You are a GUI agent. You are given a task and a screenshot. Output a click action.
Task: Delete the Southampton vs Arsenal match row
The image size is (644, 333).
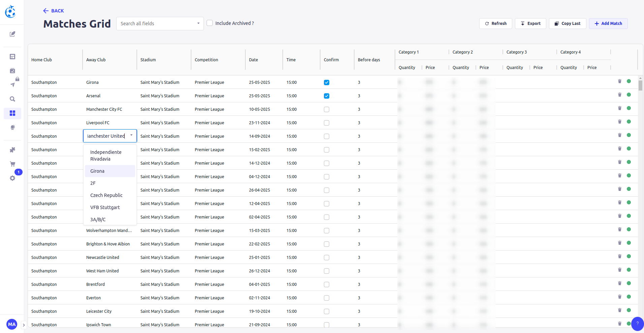pyautogui.click(x=619, y=95)
